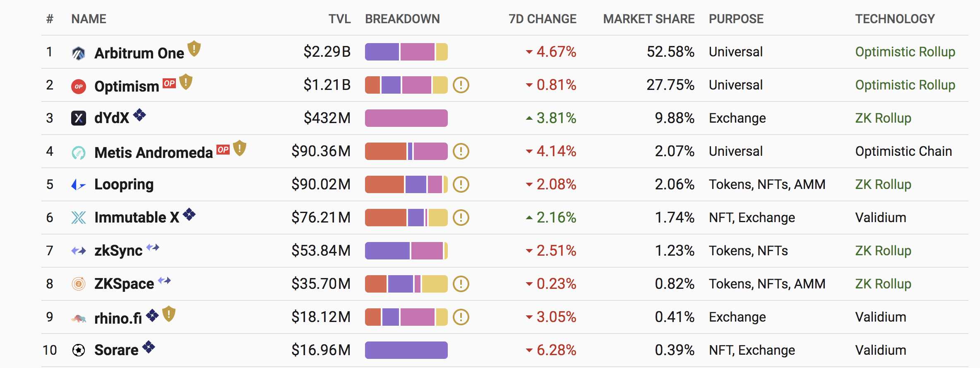Click the warning shield next to Arbitrum One
Screen dimensions: 980x368
pyautogui.click(x=194, y=49)
